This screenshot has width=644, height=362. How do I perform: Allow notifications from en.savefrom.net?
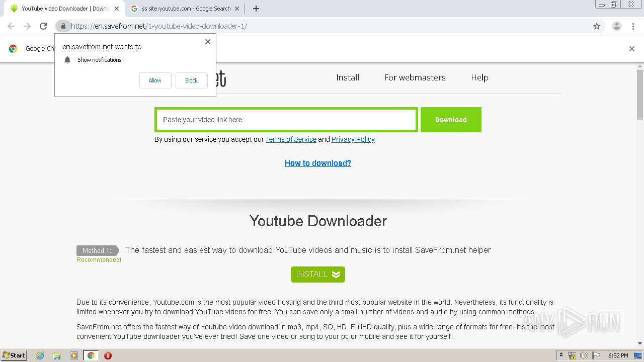tap(155, 80)
